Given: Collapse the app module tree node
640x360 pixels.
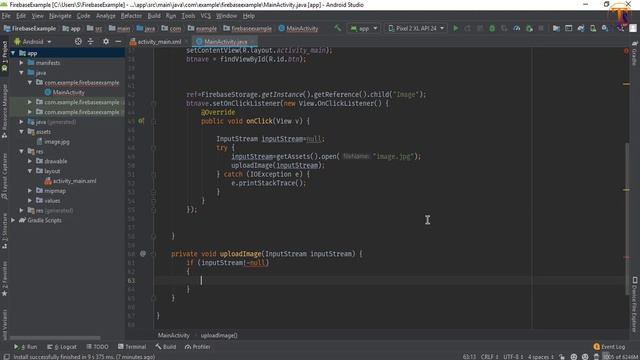Looking at the screenshot, I should coord(13,53).
